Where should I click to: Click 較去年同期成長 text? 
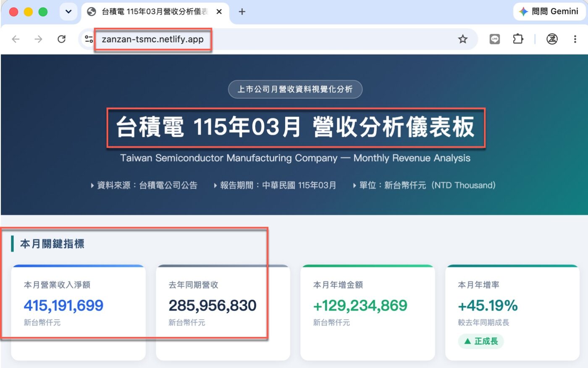[483, 323]
